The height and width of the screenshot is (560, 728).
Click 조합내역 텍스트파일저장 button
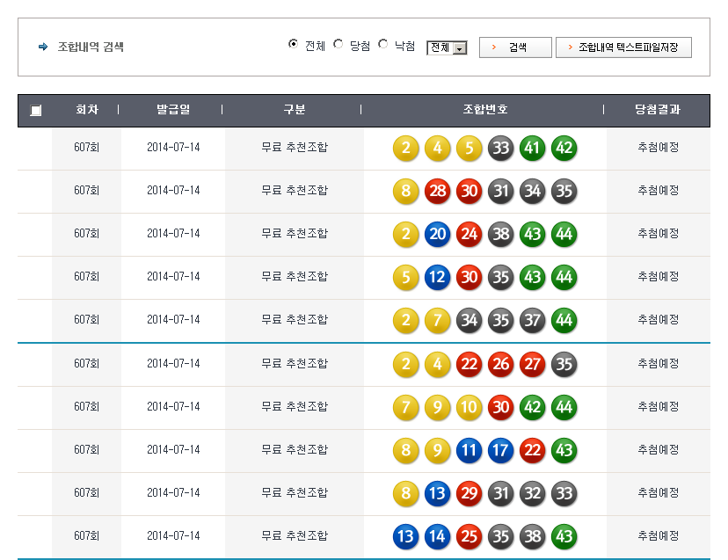coord(623,47)
